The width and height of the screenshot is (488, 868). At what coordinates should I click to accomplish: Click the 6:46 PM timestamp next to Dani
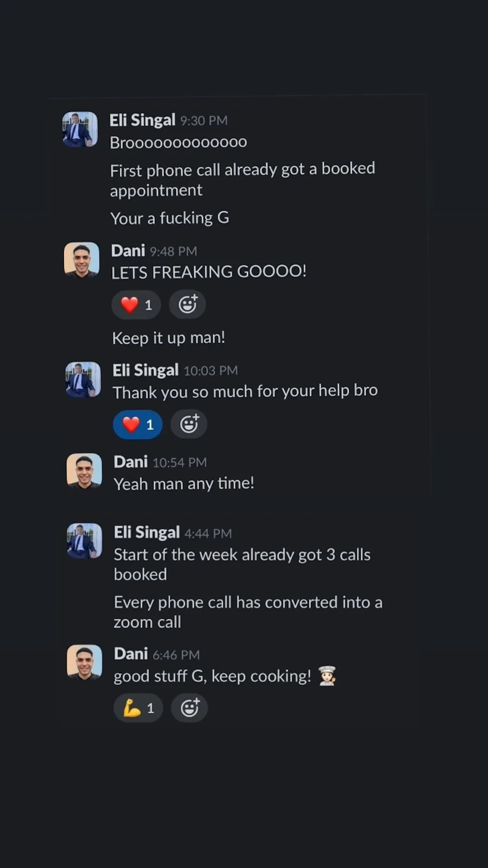coord(176,655)
